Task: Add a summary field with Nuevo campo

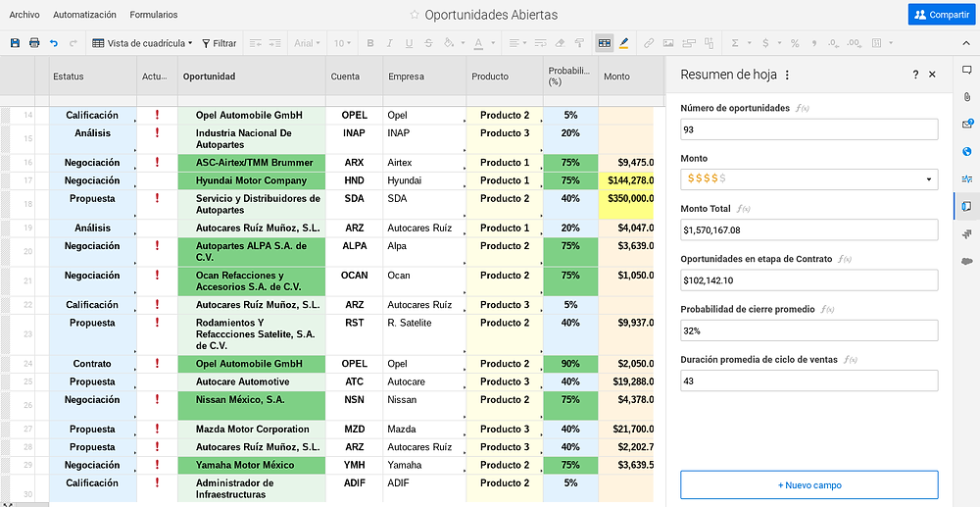Action: pyautogui.click(x=809, y=484)
